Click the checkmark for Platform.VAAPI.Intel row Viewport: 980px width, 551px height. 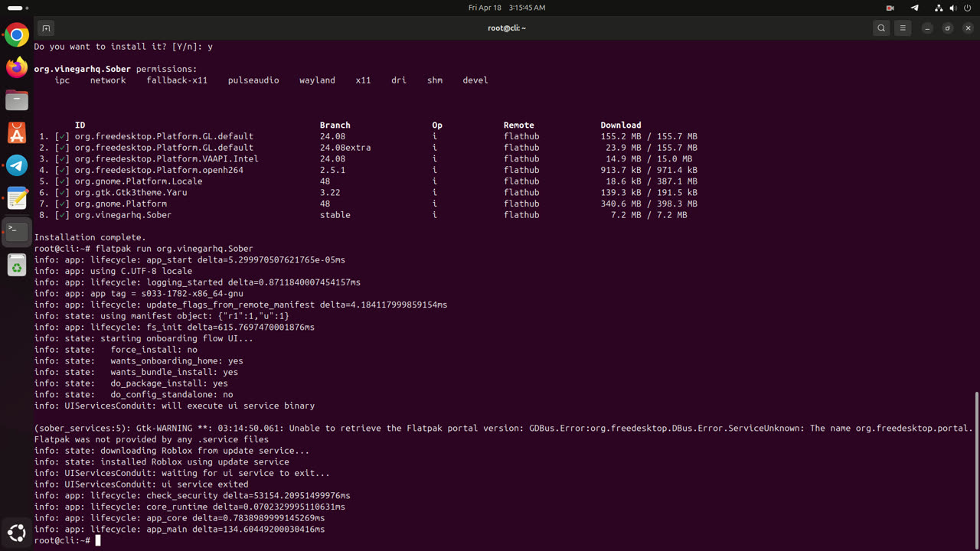click(x=62, y=159)
